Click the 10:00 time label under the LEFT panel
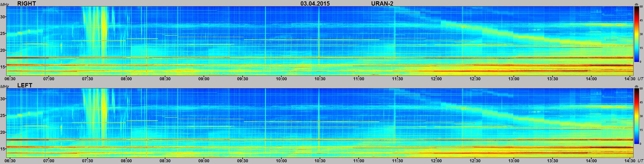Viewport: 644px width, 164px height. click(281, 161)
